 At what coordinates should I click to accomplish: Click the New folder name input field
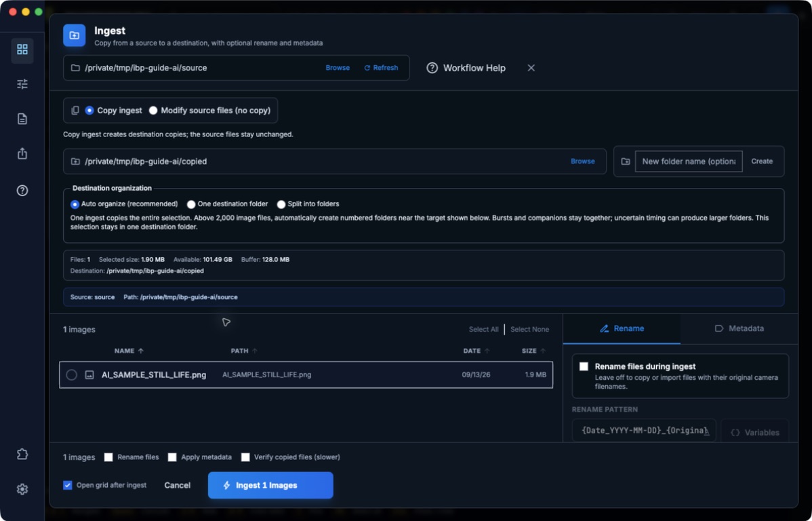[689, 161]
